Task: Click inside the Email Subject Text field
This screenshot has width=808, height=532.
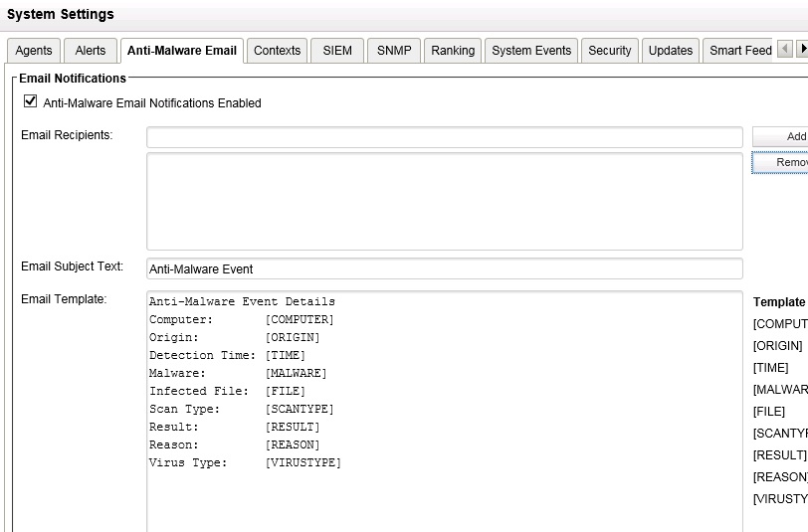Action: tap(444, 269)
